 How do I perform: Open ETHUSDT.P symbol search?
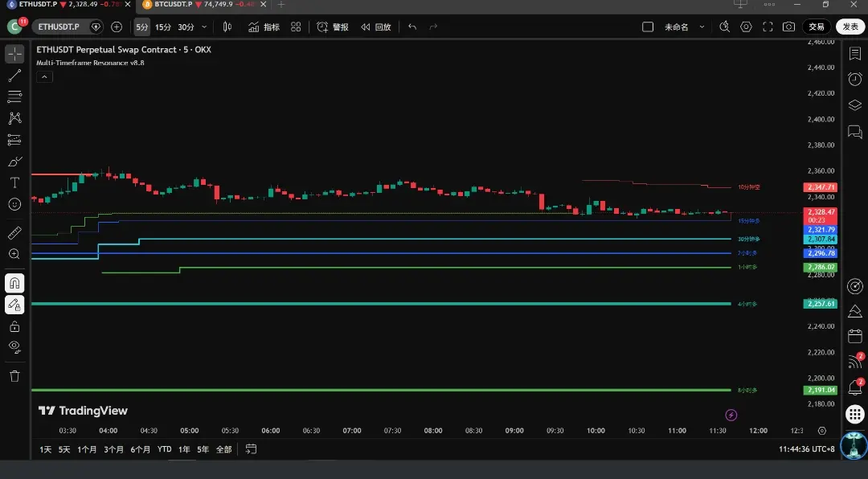(59, 27)
